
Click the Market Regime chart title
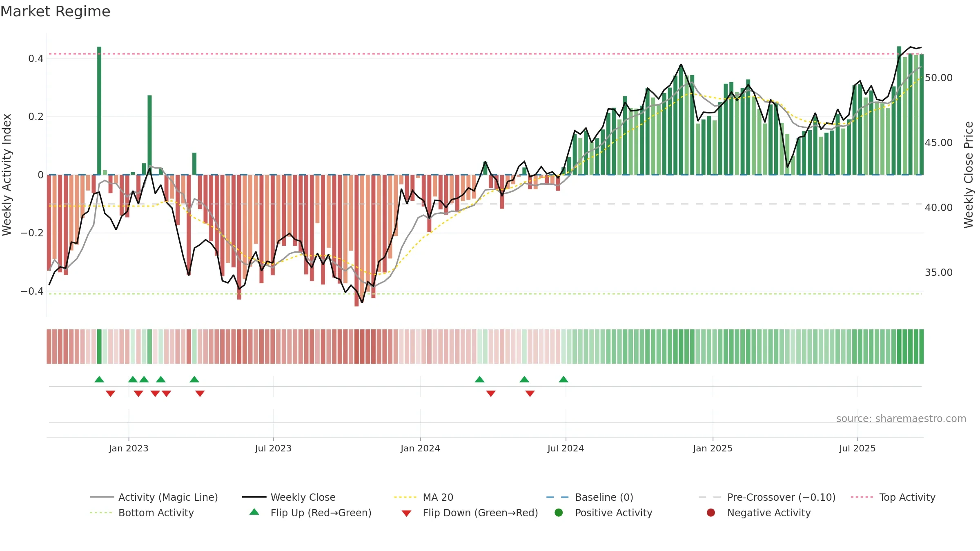[55, 11]
